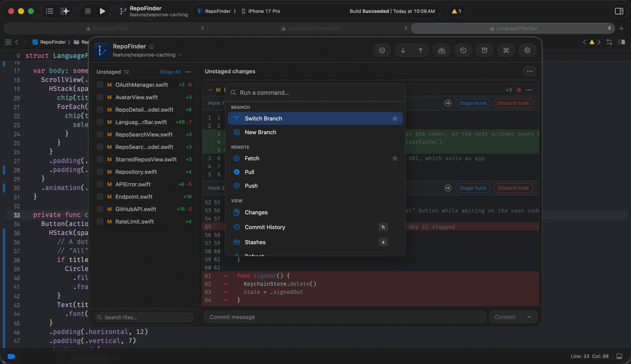Check the RepoSearchView.swift file checkbox
631x364 pixels.
point(100,134)
